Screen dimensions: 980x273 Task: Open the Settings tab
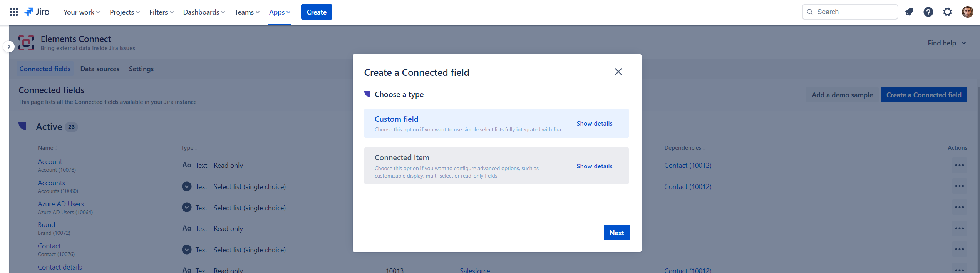coord(141,69)
